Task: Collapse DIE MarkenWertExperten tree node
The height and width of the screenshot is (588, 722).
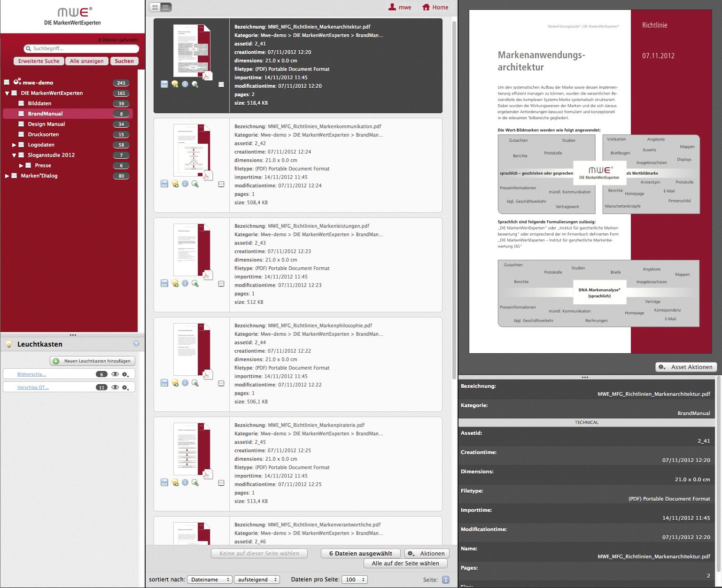Action: click(x=7, y=93)
